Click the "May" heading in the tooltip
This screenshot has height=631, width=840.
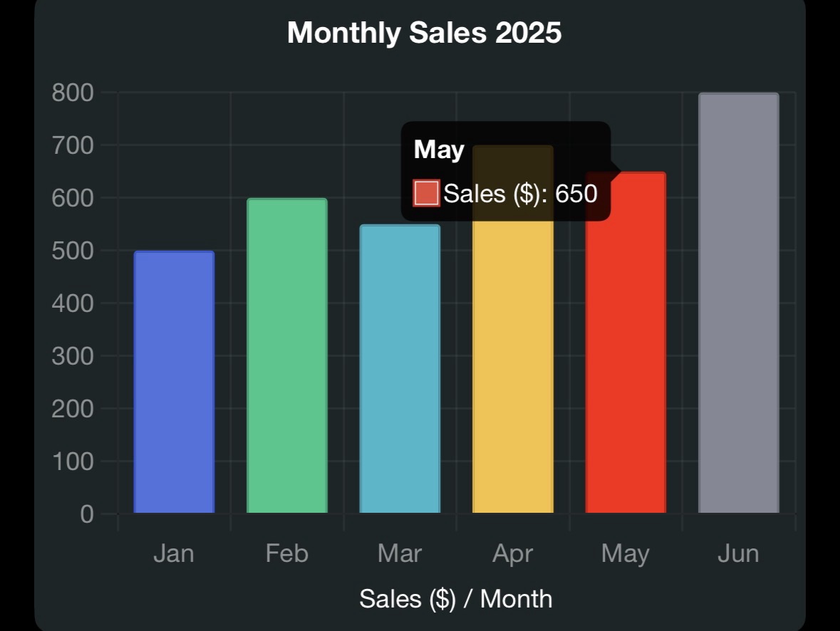coord(439,150)
